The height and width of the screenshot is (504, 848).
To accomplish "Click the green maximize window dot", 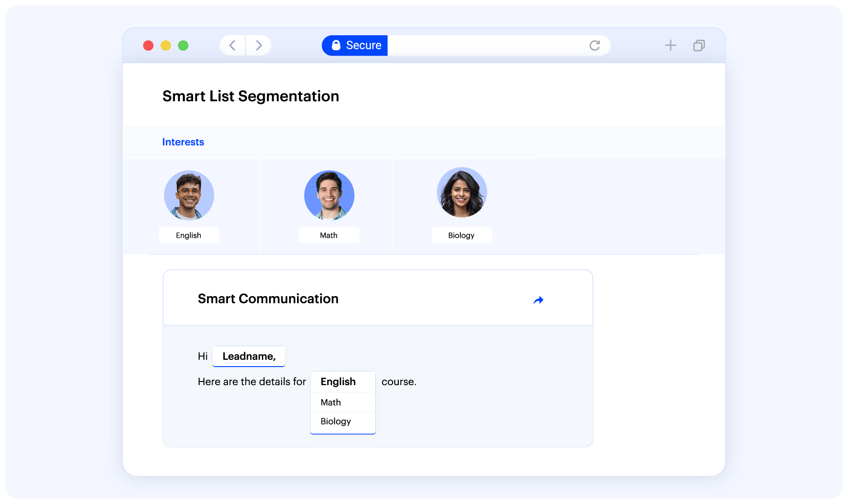I will 183,45.
